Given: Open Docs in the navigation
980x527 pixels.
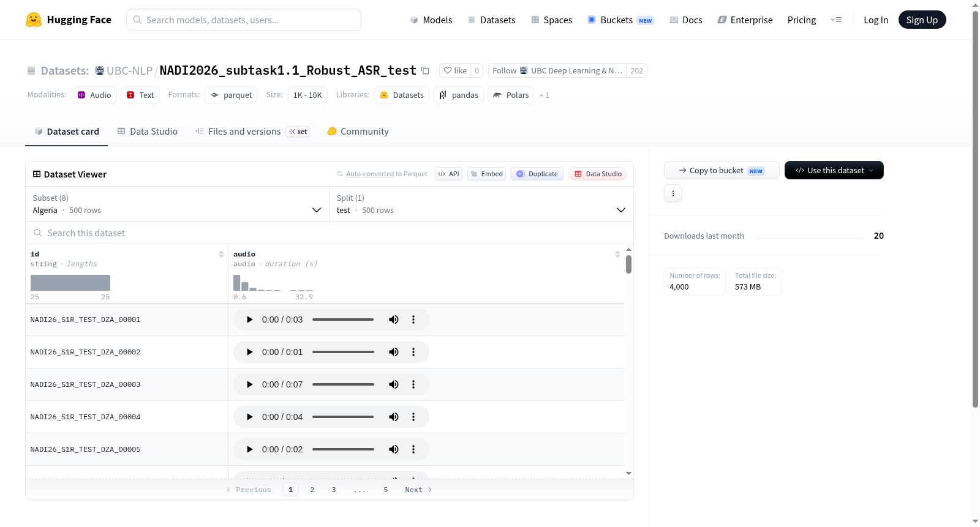Looking at the screenshot, I should coord(686,20).
